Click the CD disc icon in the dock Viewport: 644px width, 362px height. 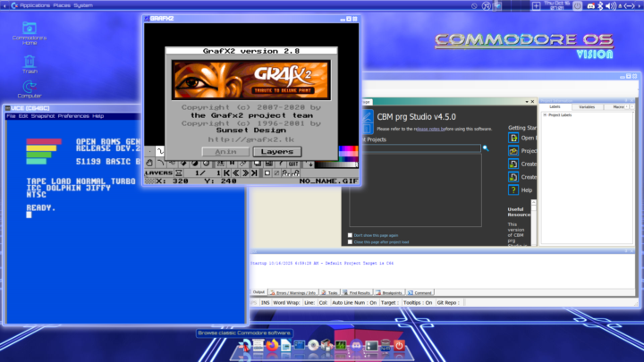[x=313, y=346]
